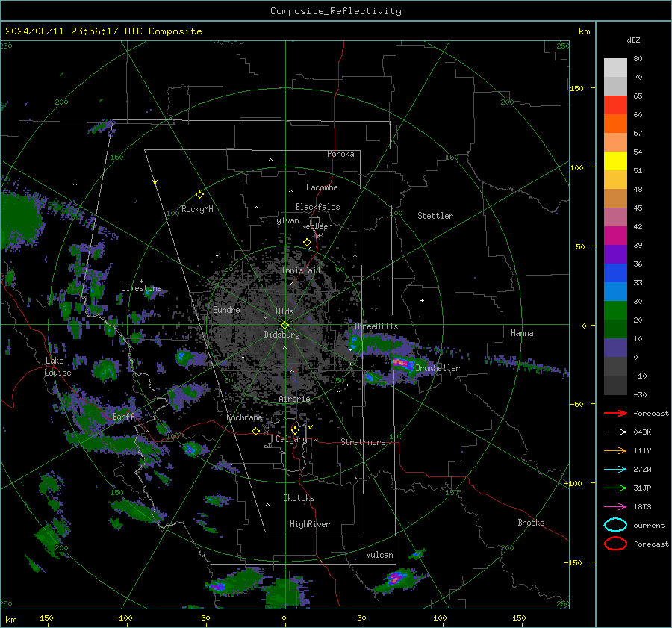672x628 pixels.
Task: Click the yellow V marker northwest of RockyMH
Action: tap(155, 182)
